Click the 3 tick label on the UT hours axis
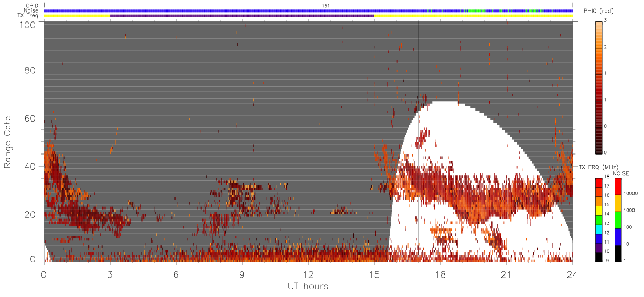Image resolution: width=644 pixels, height=297 pixels. tap(110, 274)
